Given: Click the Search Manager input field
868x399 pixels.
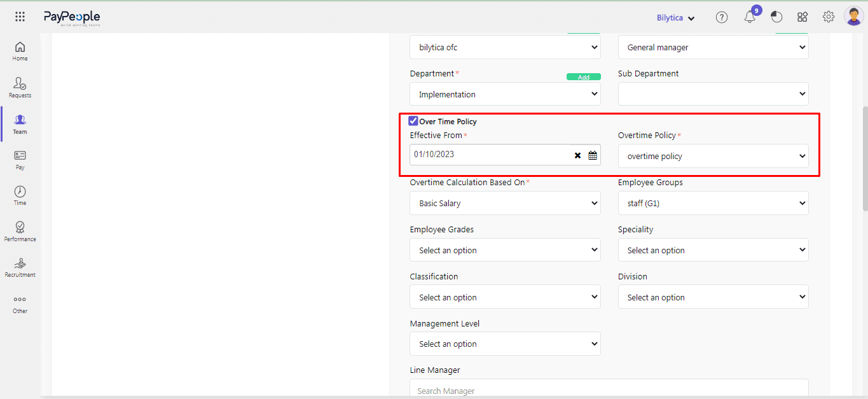Looking at the screenshot, I should click(609, 390).
